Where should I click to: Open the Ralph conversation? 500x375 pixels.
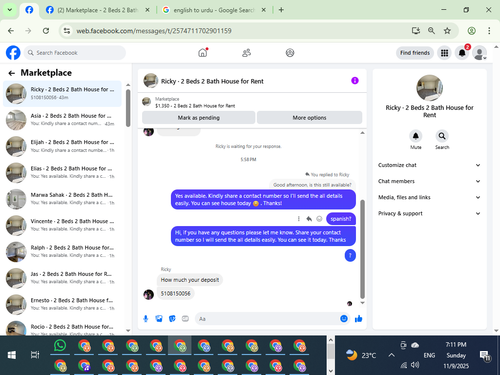[x=62, y=251]
